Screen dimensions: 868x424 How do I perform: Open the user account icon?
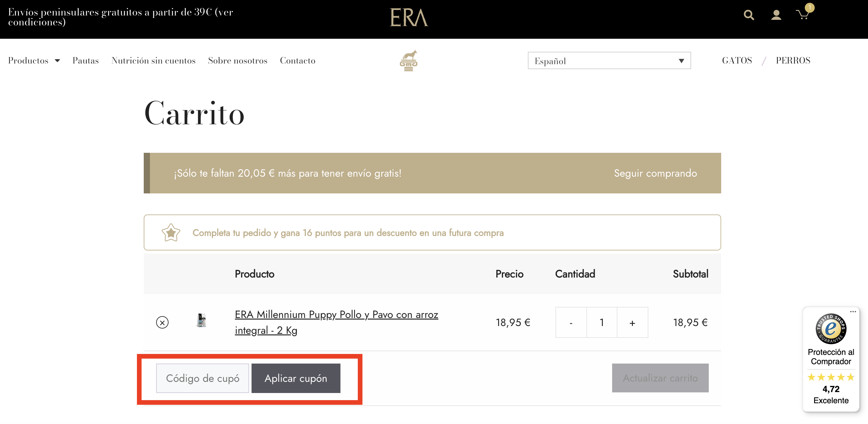click(776, 15)
